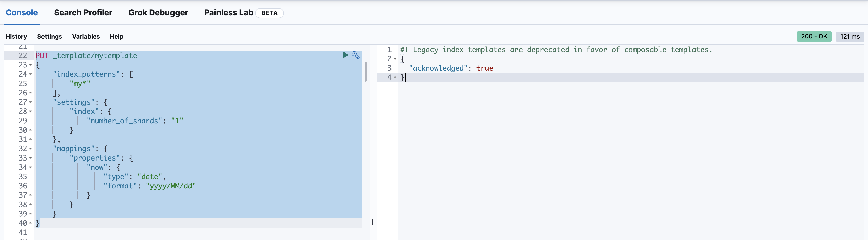Collapse response fold arrow on line 2
This screenshot has height=240, width=868.
pos(395,59)
